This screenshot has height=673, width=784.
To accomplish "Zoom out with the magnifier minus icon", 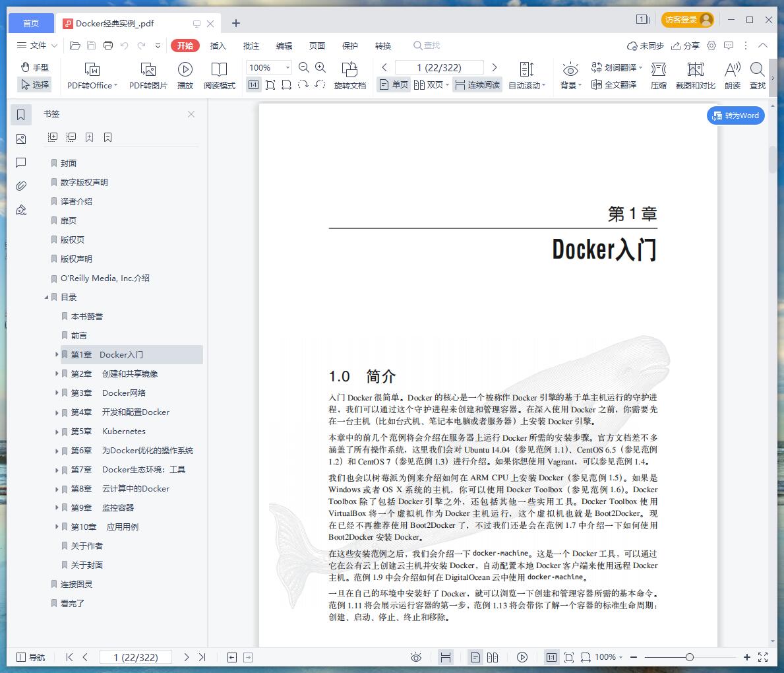I will click(303, 67).
